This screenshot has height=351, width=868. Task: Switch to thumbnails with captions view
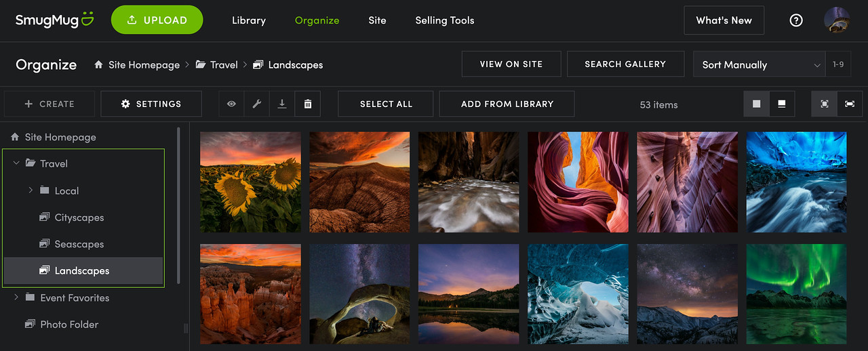click(x=782, y=104)
